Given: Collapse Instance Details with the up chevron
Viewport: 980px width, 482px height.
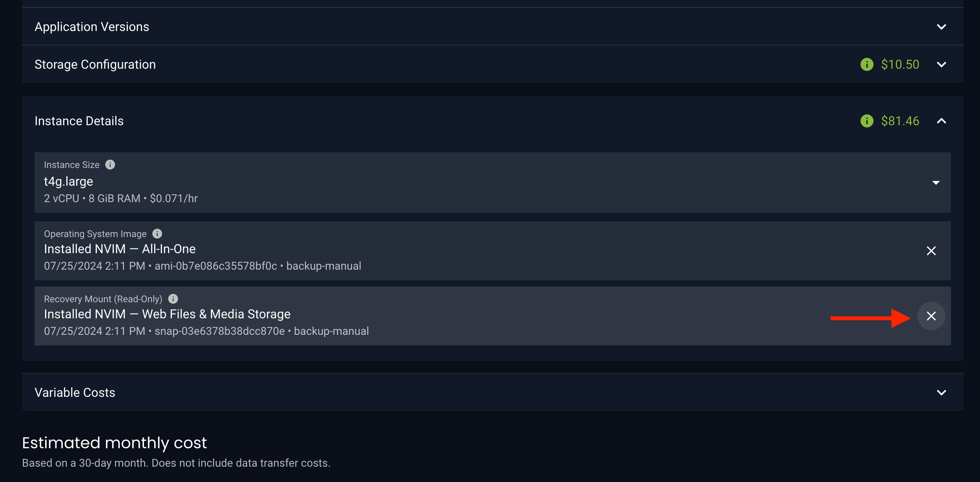Looking at the screenshot, I should coord(941,121).
